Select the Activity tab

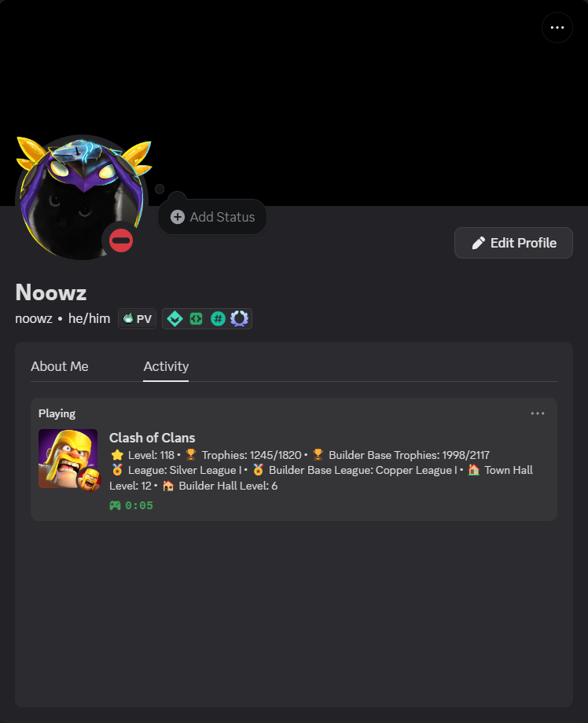point(166,366)
